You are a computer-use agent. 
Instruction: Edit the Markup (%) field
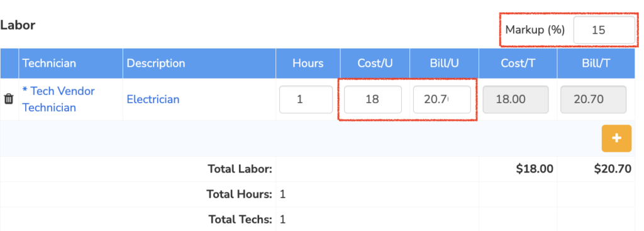pyautogui.click(x=604, y=30)
